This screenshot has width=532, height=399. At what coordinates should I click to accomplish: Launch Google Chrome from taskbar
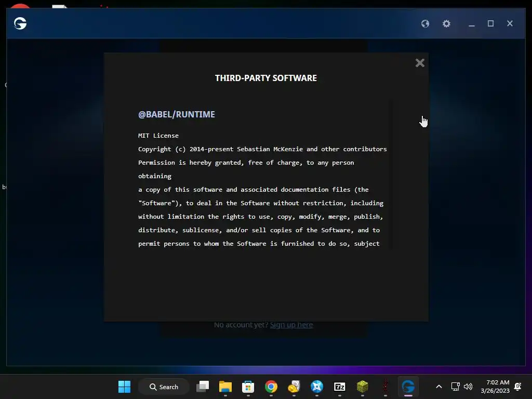pyautogui.click(x=271, y=387)
